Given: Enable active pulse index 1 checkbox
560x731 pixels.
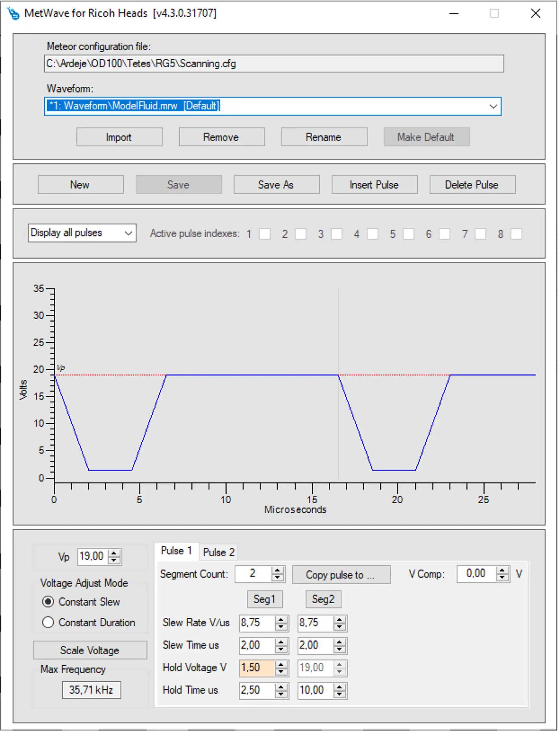Looking at the screenshot, I should [x=265, y=234].
